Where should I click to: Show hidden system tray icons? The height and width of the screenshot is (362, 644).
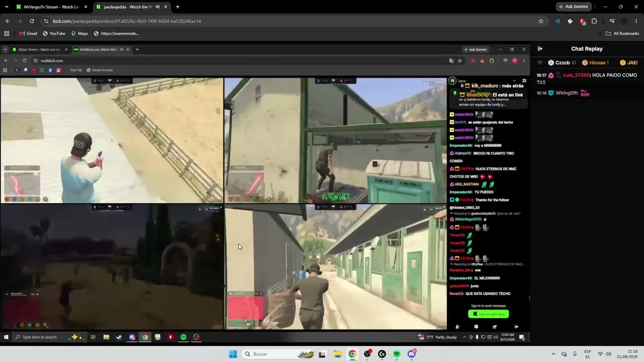click(x=553, y=354)
